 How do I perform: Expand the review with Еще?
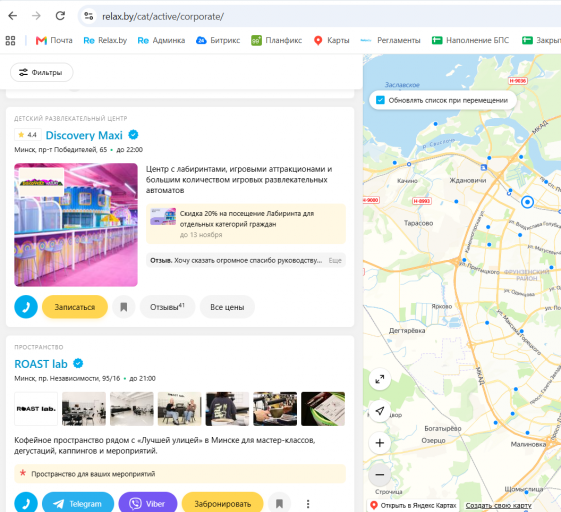[335, 260]
